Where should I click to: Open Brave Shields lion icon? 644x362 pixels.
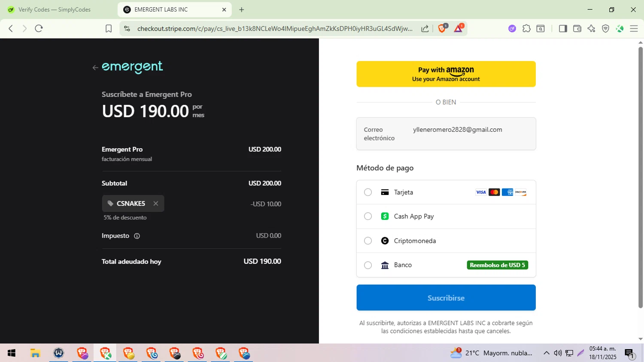(x=442, y=28)
